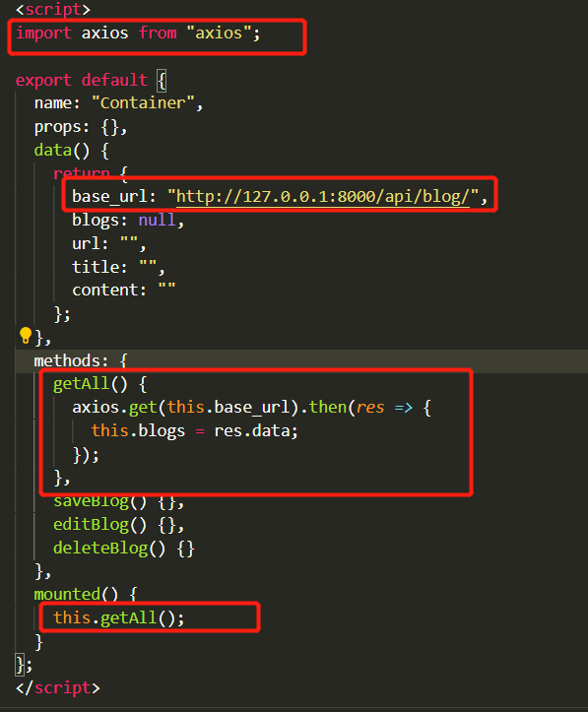Click the name: "Container" line
Image resolution: width=588 pixels, height=712 pixels.
(118, 103)
